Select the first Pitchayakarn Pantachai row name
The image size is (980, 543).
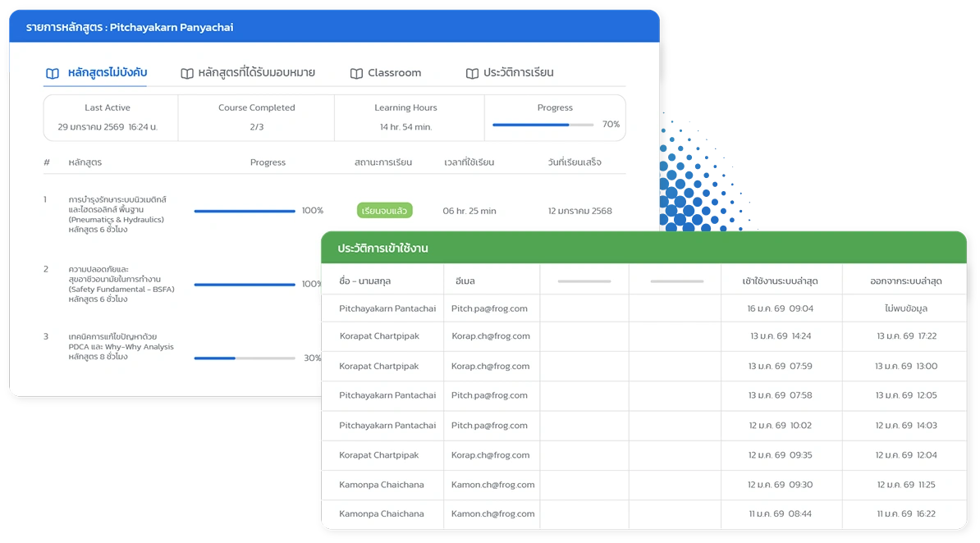tap(387, 309)
